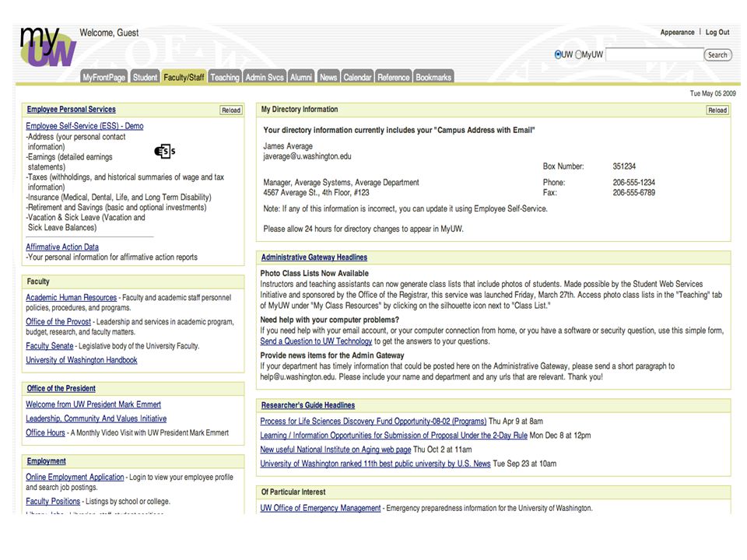Click the search text field
Image resolution: width=747 pixels, height=560 pixels.
pos(654,54)
